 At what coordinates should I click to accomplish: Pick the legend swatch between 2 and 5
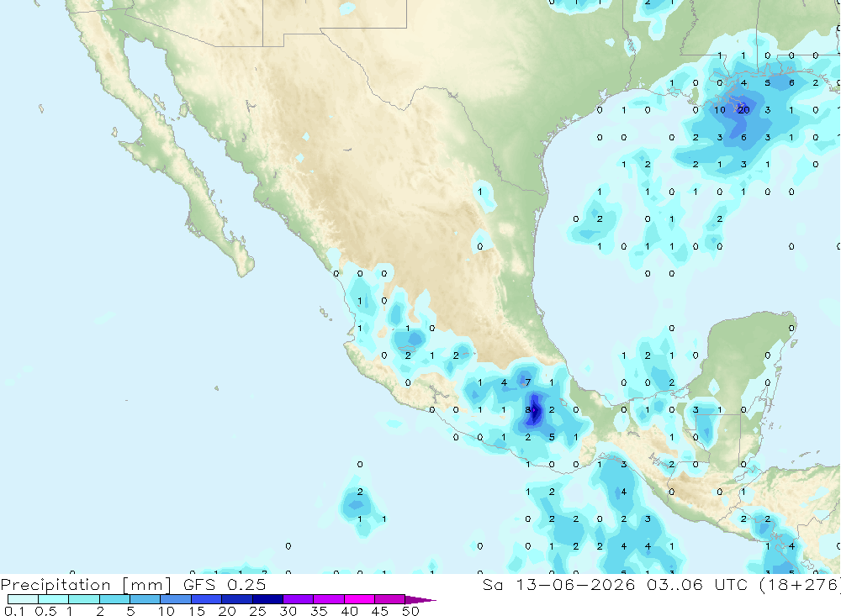pos(114,599)
